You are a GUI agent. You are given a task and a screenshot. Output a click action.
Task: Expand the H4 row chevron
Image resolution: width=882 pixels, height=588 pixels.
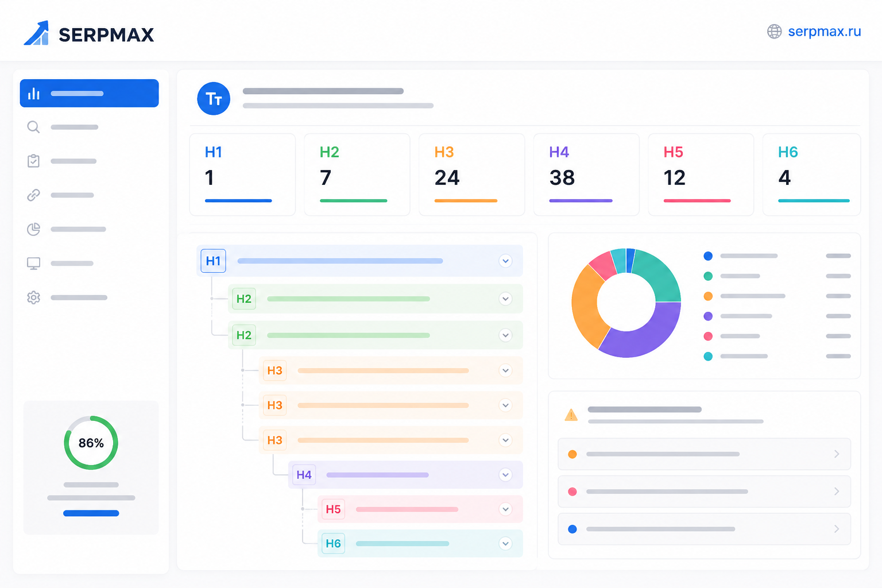(505, 475)
